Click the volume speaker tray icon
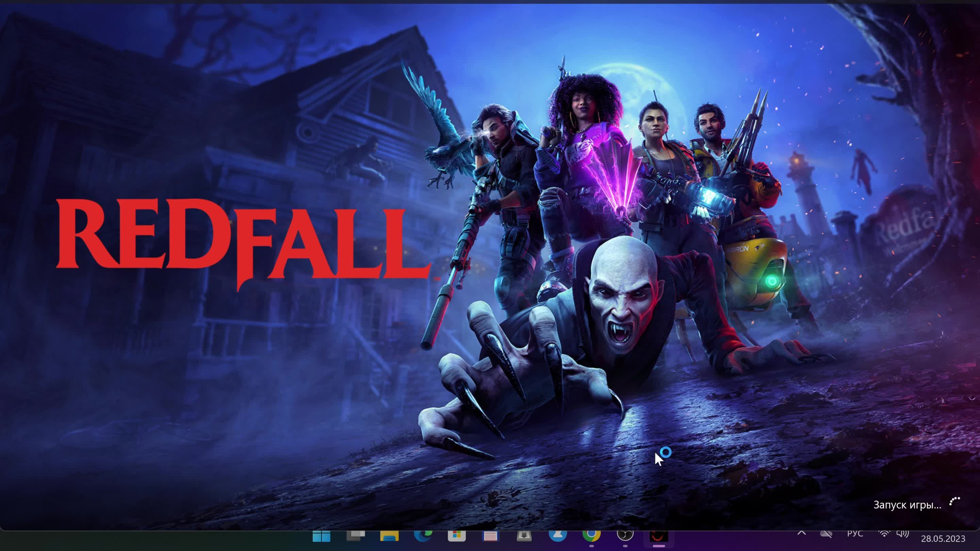The image size is (980, 551). coord(902,534)
